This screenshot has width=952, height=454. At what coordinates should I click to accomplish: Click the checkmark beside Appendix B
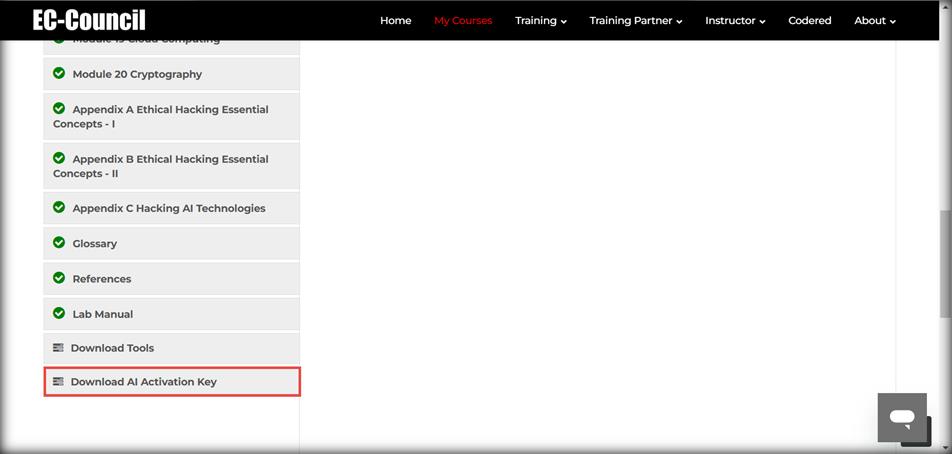point(59,158)
